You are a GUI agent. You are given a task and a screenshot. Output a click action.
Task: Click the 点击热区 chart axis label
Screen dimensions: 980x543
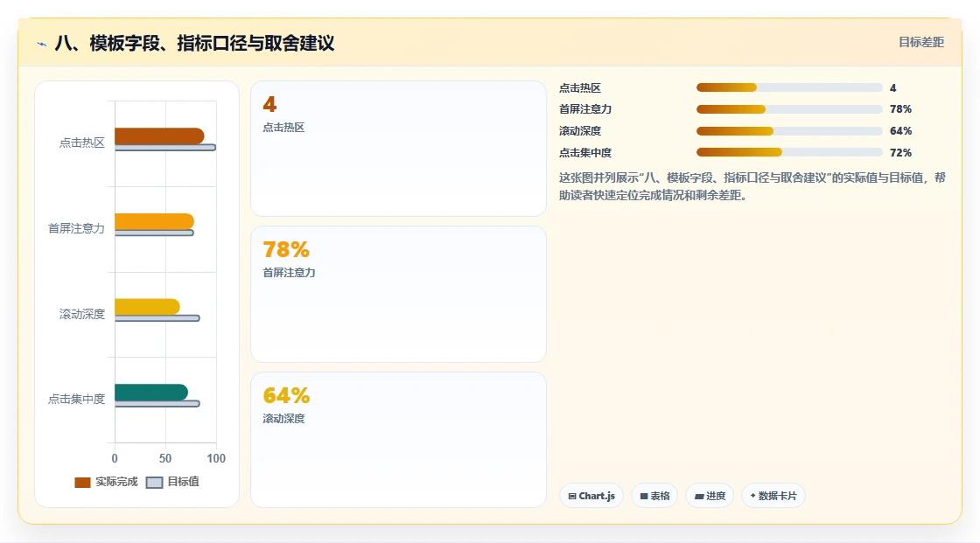pos(82,143)
